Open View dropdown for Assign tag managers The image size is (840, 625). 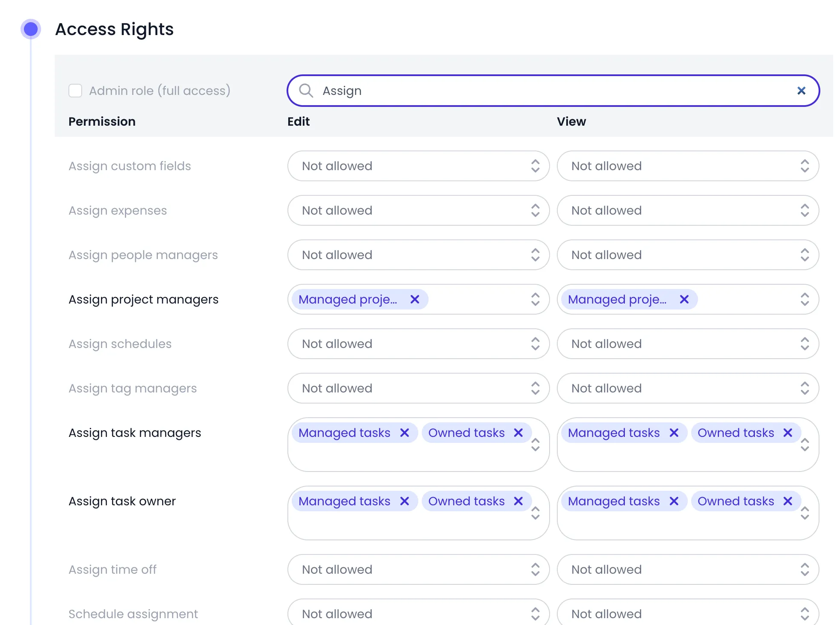(688, 388)
